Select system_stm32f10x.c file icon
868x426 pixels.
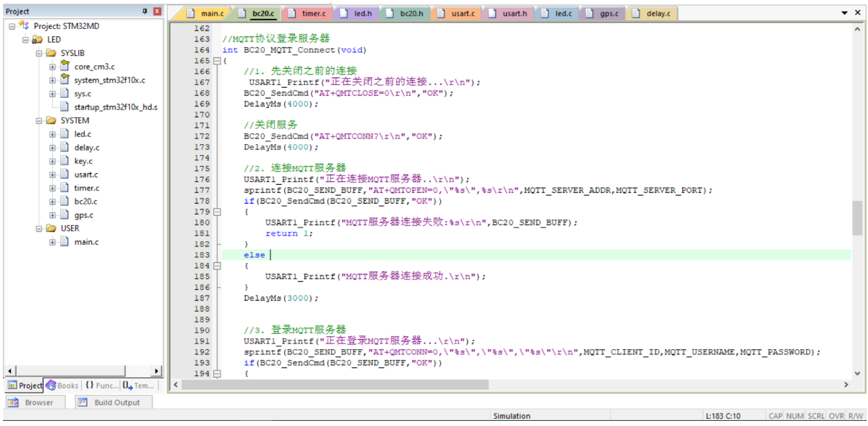click(x=65, y=79)
